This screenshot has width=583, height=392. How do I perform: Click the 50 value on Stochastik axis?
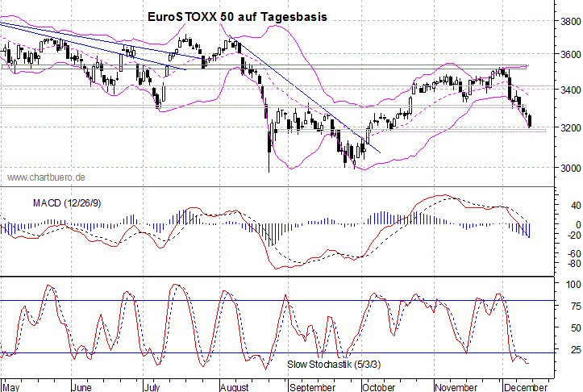(576, 328)
